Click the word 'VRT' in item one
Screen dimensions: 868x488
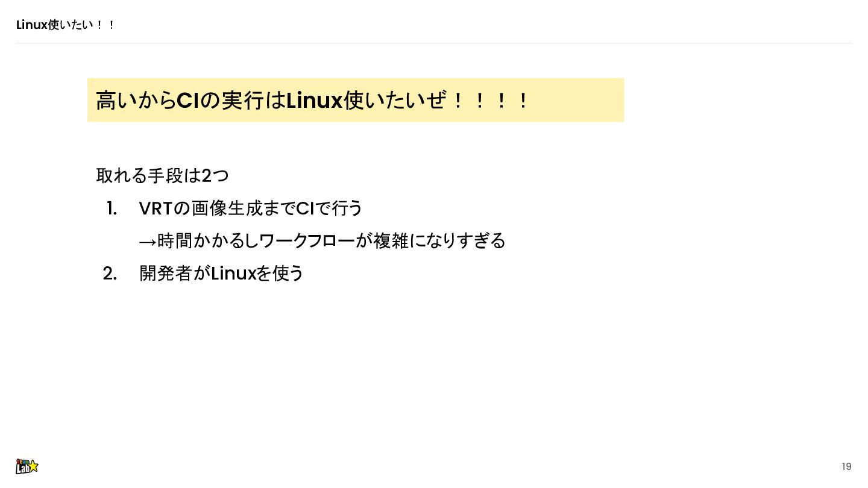[x=156, y=208]
